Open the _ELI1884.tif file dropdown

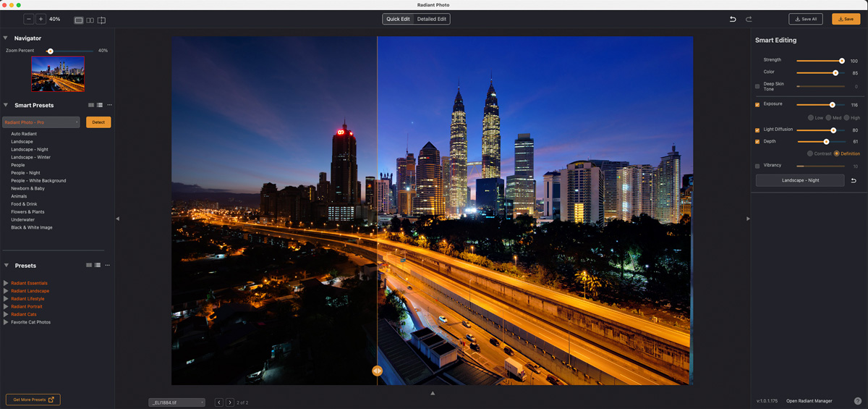pyautogui.click(x=177, y=402)
